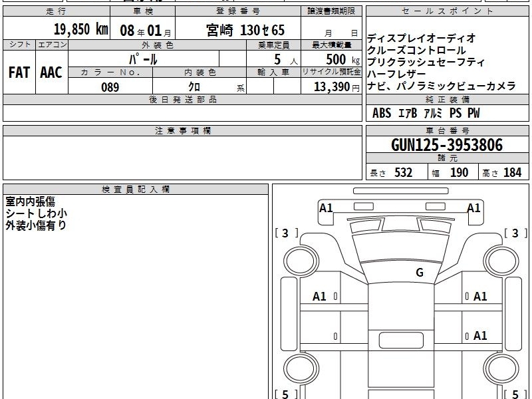Select color number 089
Screen dimensions: 532x399
(x=110, y=87)
